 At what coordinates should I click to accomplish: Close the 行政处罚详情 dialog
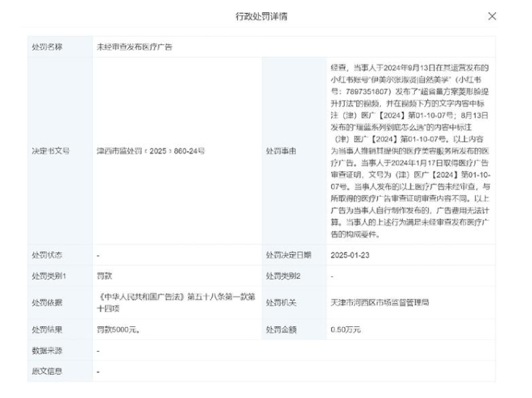(x=492, y=16)
